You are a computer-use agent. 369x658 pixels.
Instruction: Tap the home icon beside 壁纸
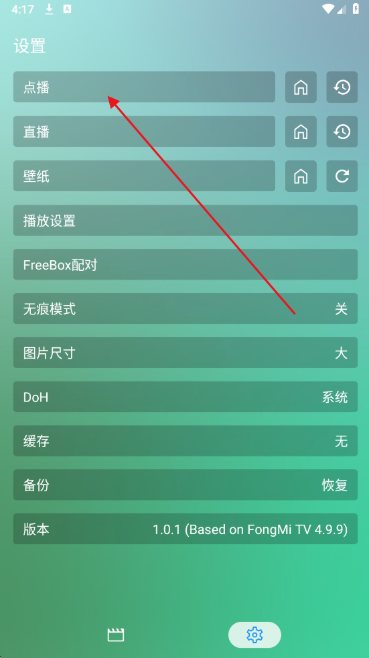tap(301, 176)
